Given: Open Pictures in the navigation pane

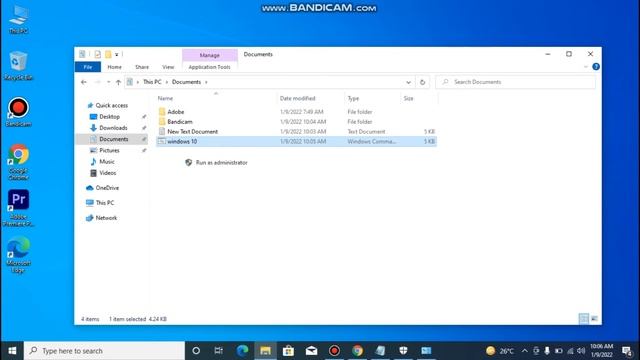Looking at the screenshot, I should tap(109, 150).
